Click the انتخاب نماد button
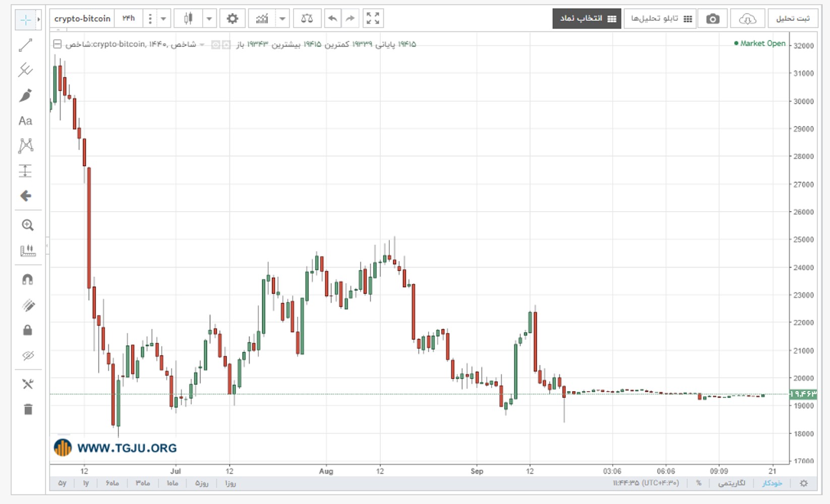830x504 pixels. (x=587, y=19)
